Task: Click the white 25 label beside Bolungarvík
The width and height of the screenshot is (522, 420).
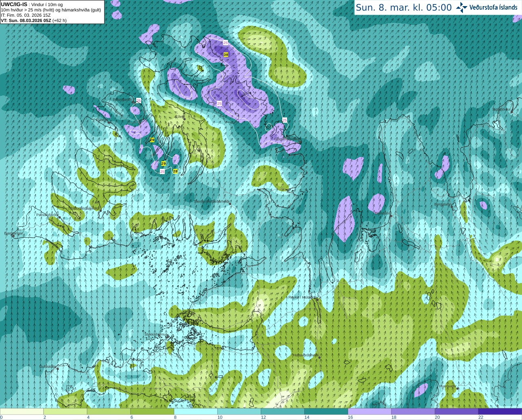Action: [139, 100]
